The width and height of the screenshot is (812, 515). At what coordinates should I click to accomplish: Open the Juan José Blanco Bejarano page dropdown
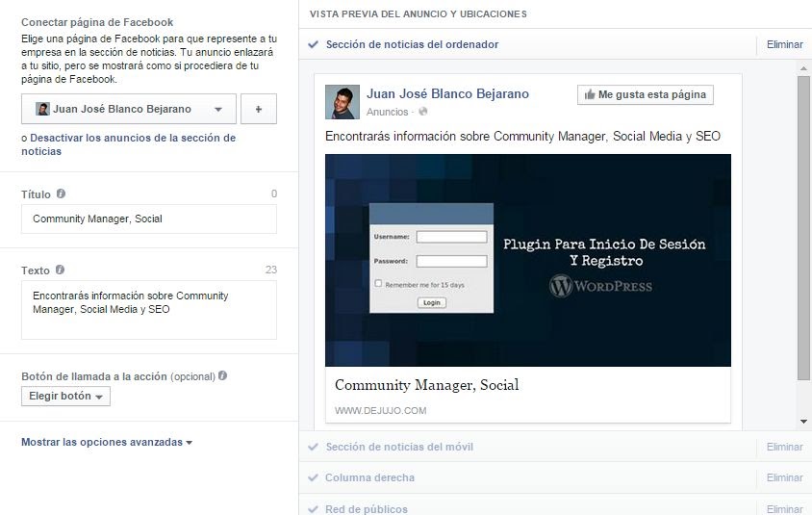click(x=128, y=109)
